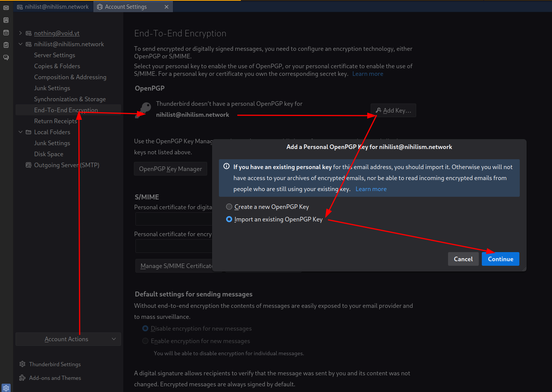The height and width of the screenshot is (392, 552).
Task: Select Import an existing OpenPGP Key option
Action: click(x=229, y=219)
